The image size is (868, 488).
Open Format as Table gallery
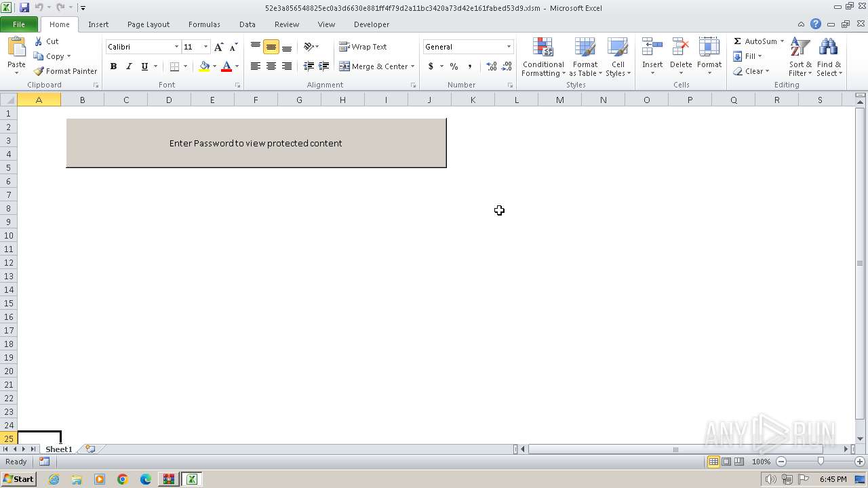pyautogui.click(x=585, y=58)
